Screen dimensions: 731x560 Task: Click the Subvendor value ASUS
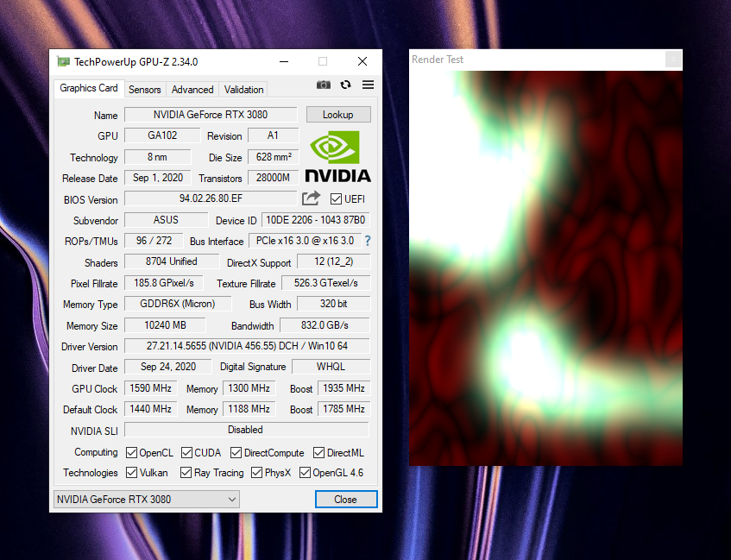[166, 220]
